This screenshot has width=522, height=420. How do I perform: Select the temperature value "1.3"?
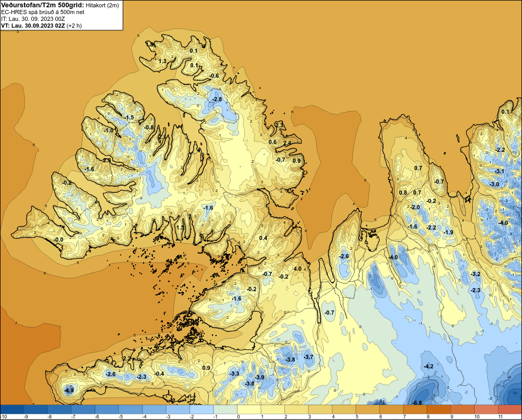click(162, 61)
